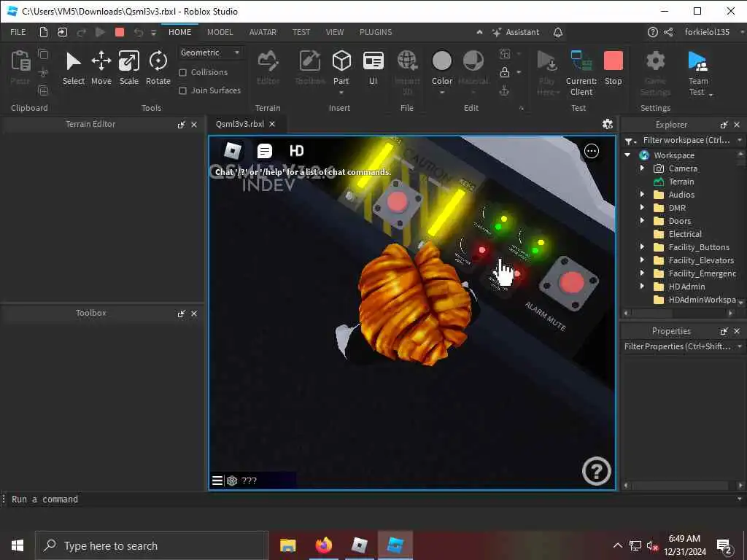This screenshot has width=747, height=560.
Task: Open File Explorer from taskbar
Action: (287, 545)
